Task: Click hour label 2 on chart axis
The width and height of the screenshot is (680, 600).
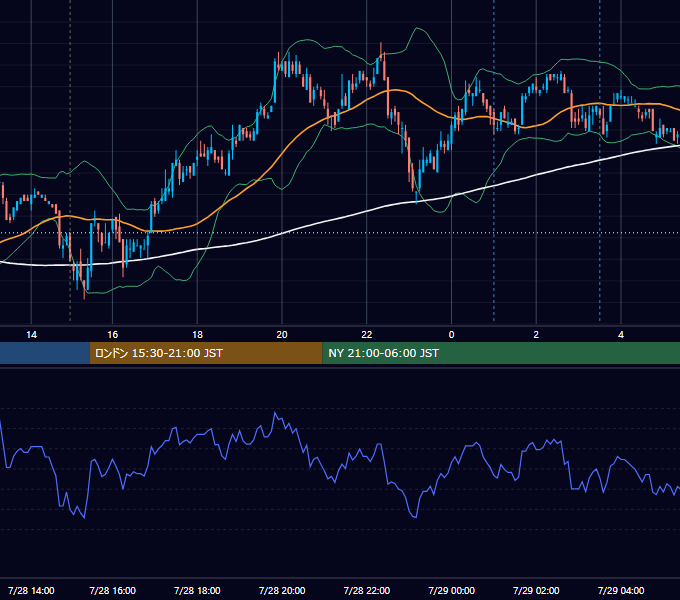Action: coord(536,335)
